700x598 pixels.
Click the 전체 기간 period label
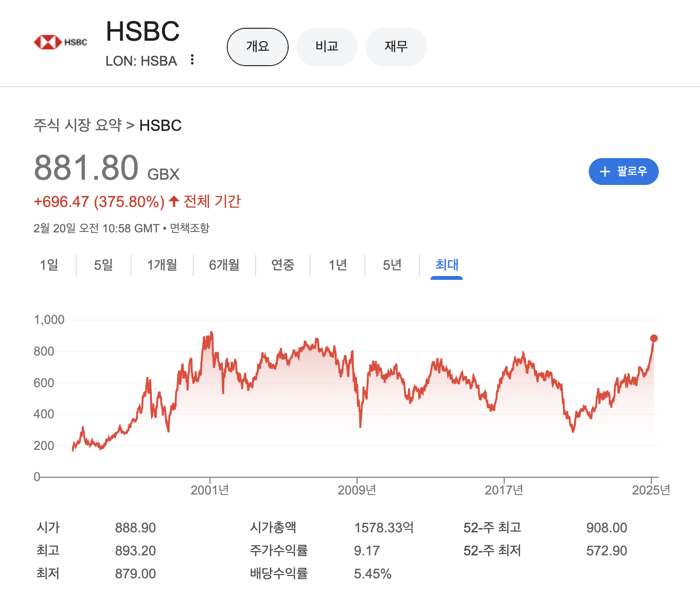pyautogui.click(x=212, y=201)
